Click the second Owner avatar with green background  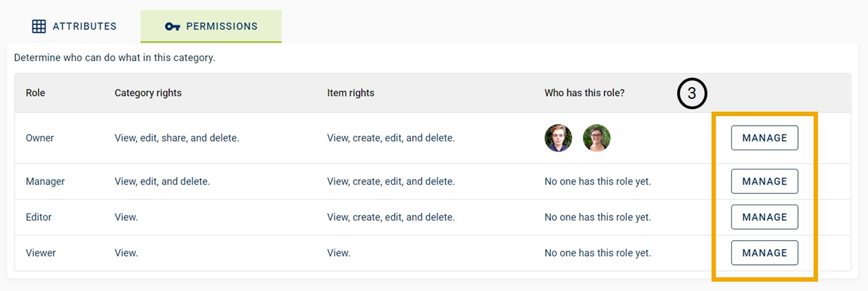[x=597, y=138]
